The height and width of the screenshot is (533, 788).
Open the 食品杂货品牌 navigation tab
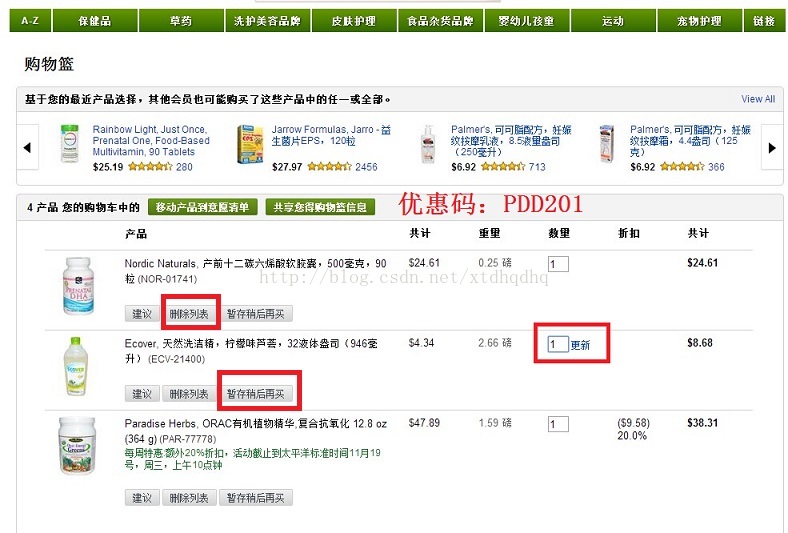click(x=440, y=21)
